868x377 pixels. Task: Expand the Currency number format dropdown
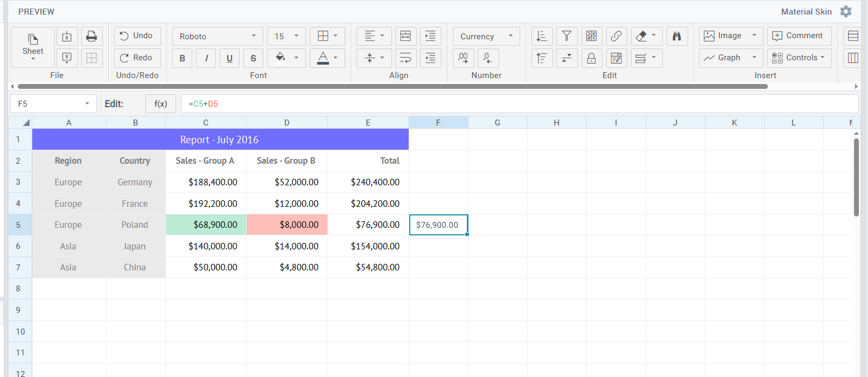(x=486, y=36)
